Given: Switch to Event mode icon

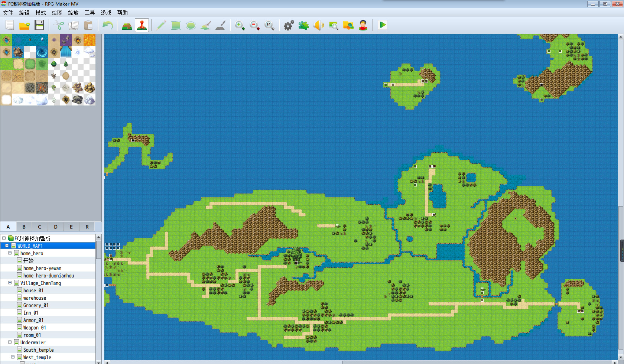Looking at the screenshot, I should (142, 25).
